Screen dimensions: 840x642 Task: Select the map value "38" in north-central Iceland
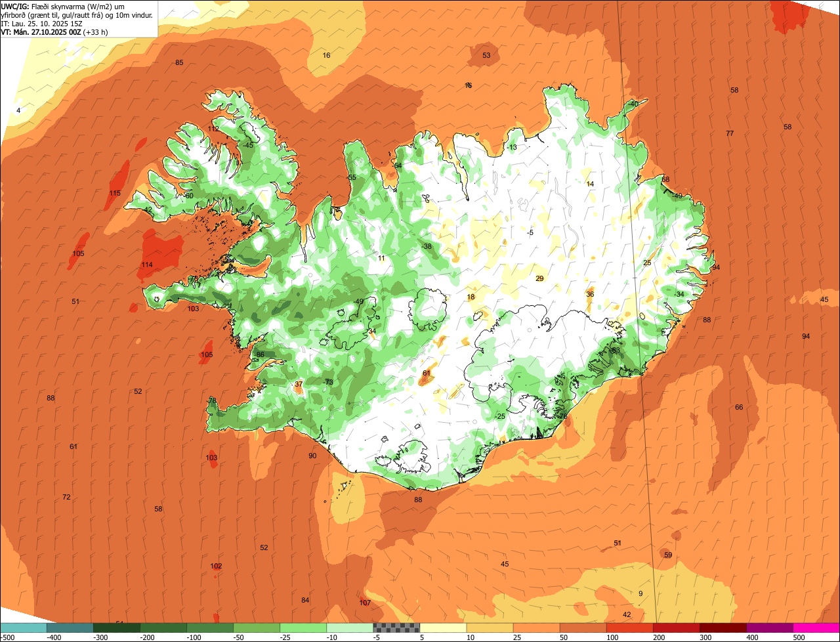[x=428, y=246]
